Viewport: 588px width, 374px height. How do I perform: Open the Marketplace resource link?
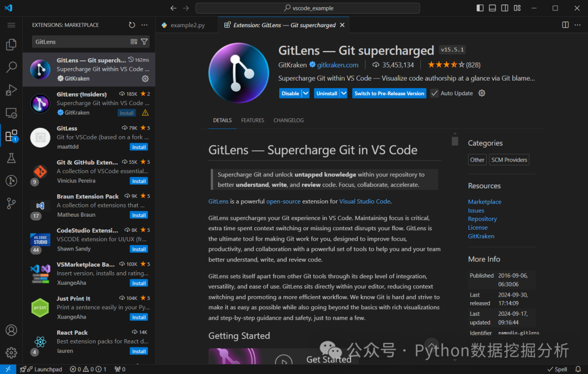[x=485, y=202]
